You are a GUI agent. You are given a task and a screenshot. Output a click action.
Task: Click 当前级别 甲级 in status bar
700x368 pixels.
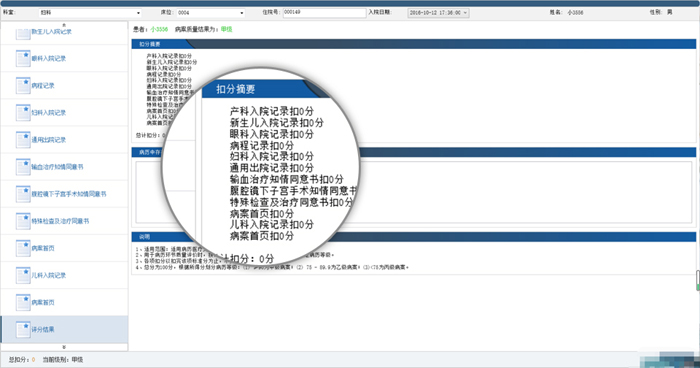pyautogui.click(x=63, y=360)
